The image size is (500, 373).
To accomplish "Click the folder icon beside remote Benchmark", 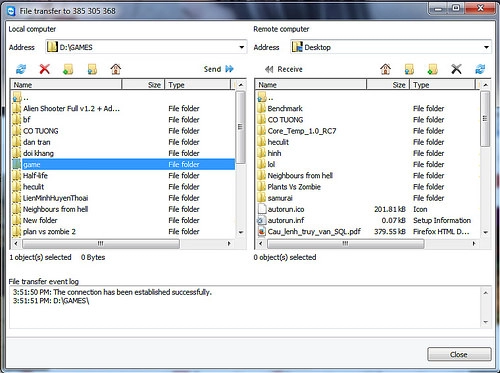I will click(x=261, y=108).
